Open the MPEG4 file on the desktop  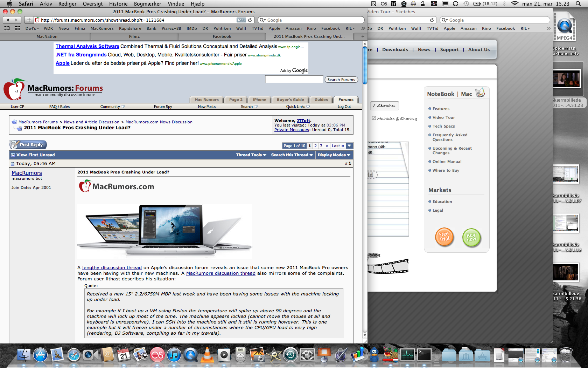[x=565, y=26]
